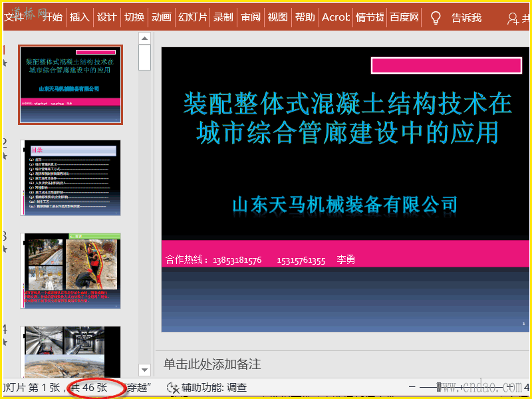Click the slide title text 装配整体式混凝土结构技术在
Screen dimensions: 532x399
pos(348,104)
